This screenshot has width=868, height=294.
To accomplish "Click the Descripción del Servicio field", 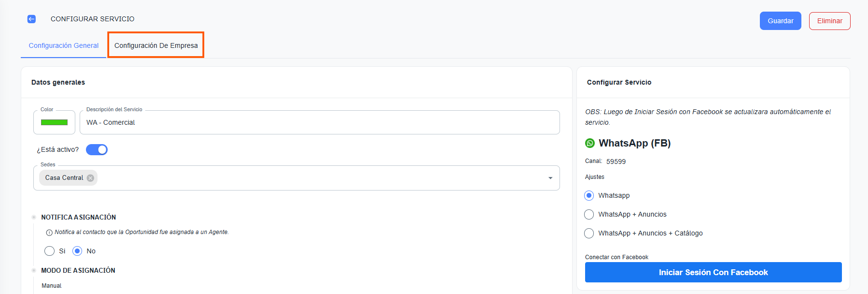I will (319, 122).
